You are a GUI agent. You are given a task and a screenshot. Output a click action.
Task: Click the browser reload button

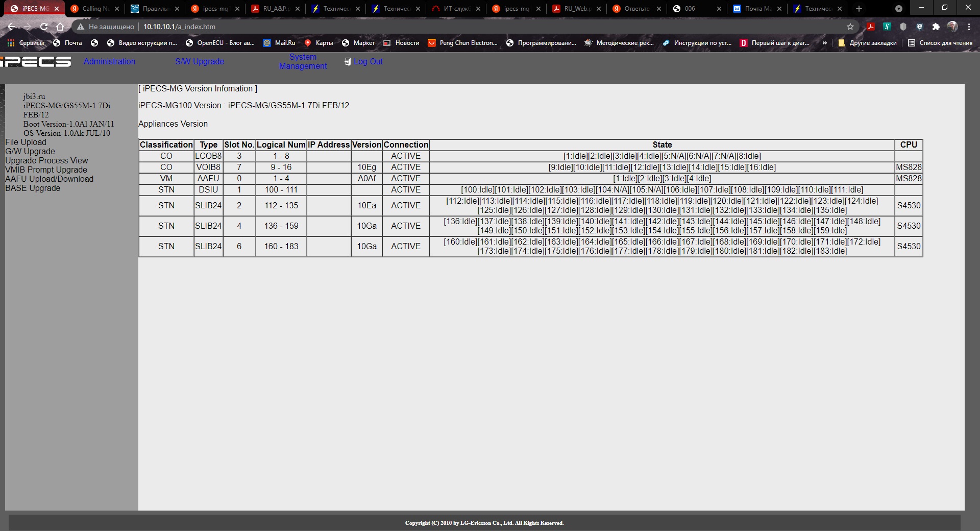tap(44, 27)
